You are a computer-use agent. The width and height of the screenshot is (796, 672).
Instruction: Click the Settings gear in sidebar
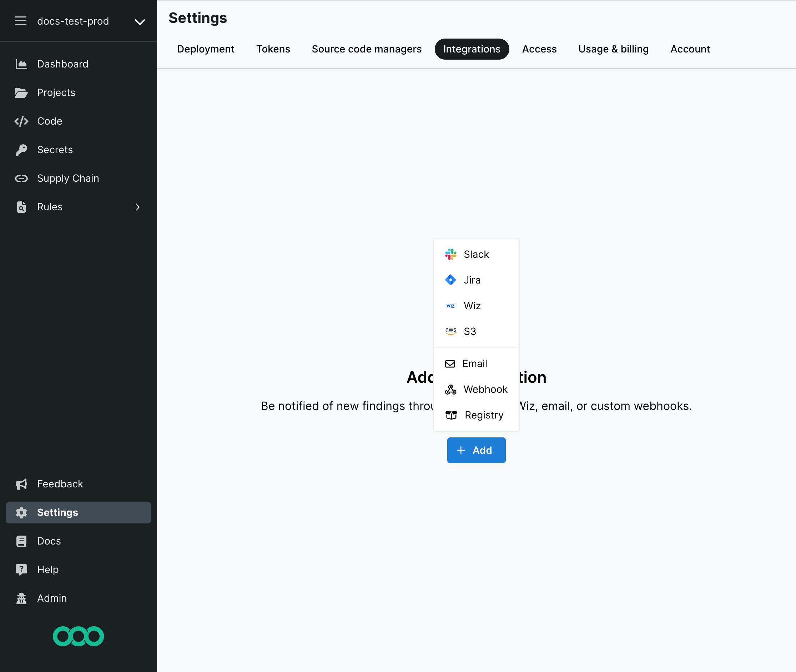click(21, 512)
